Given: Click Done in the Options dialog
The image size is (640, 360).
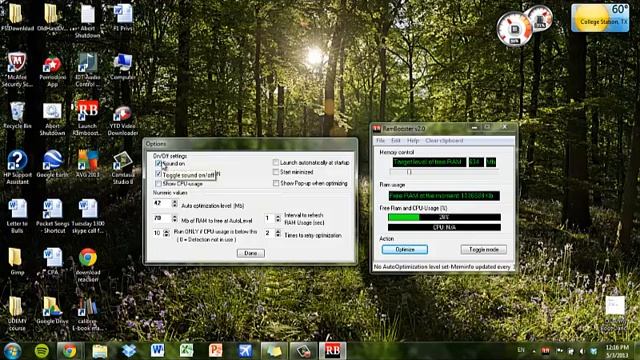Looking at the screenshot, I should pos(251,253).
